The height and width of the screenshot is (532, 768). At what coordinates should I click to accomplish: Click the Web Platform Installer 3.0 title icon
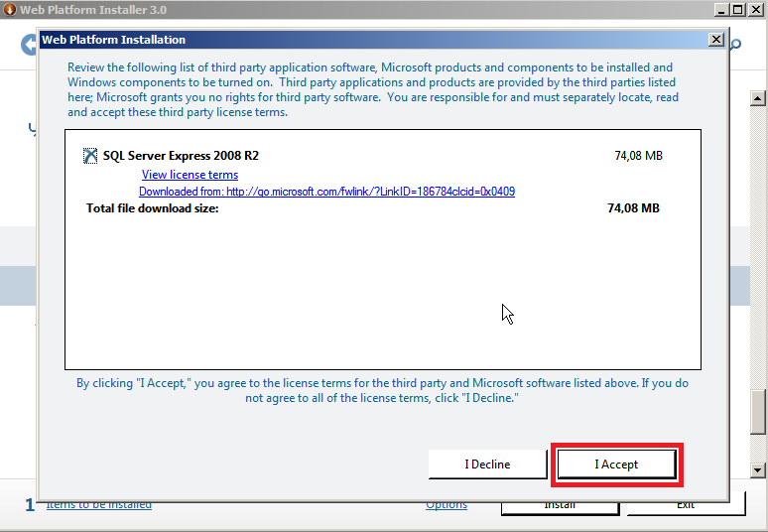click(9, 9)
